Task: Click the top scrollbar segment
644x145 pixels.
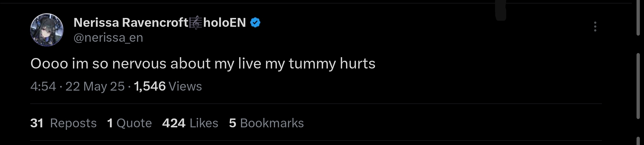Action: coord(638,18)
